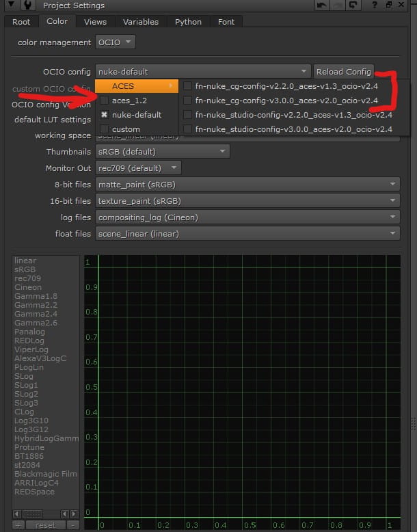The height and width of the screenshot is (532, 417).
Task: Select AlexaV3LogC in the LUT list
Action: coord(40,358)
